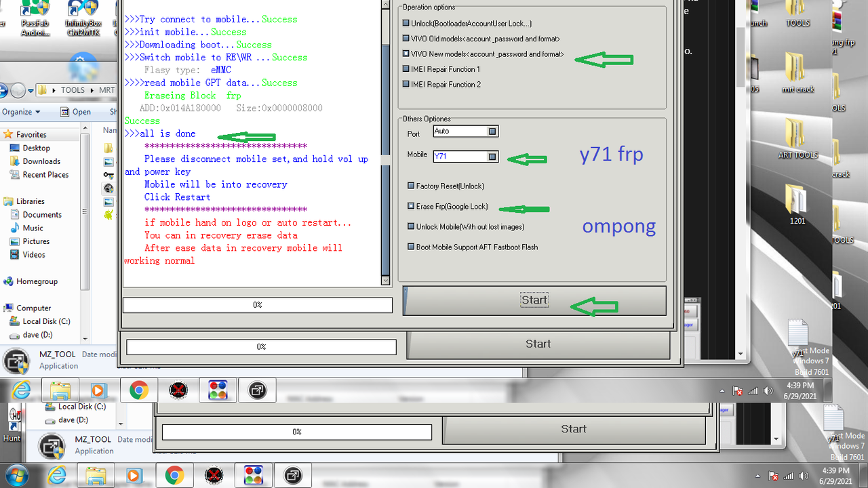Click the TOOLS breadcrumb in the address bar

click(x=73, y=89)
